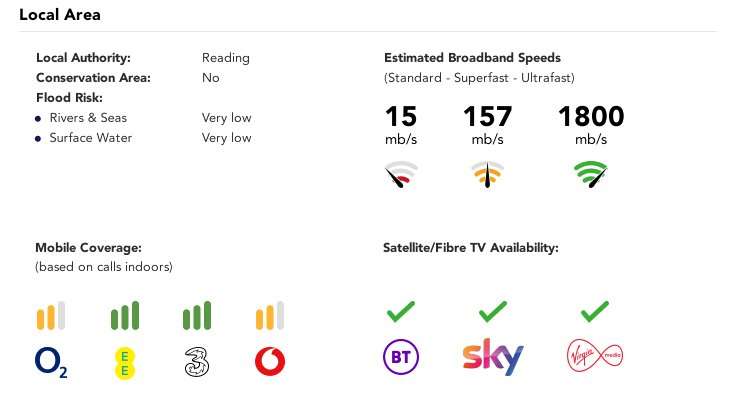Click the Vodafone signal strength bars
The width and height of the screenshot is (742, 417).
(x=270, y=315)
